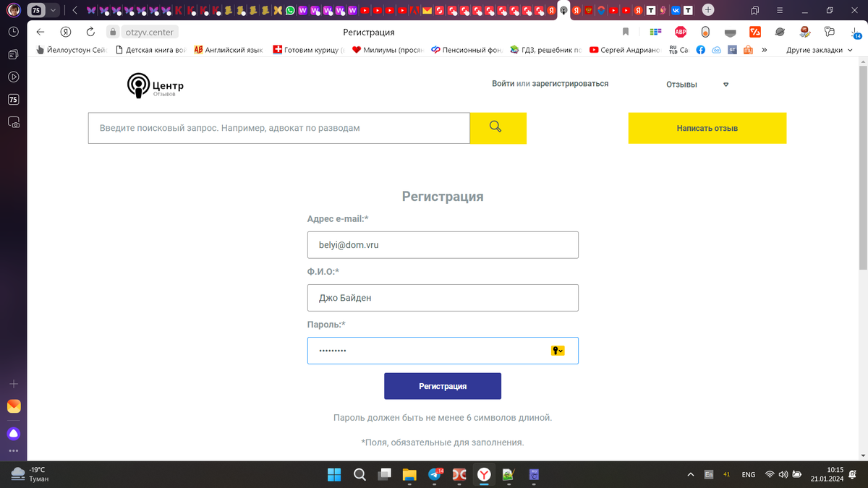Open the Сергей Андрианов YouTube bookmark
The height and width of the screenshot is (488, 868).
(x=624, y=50)
